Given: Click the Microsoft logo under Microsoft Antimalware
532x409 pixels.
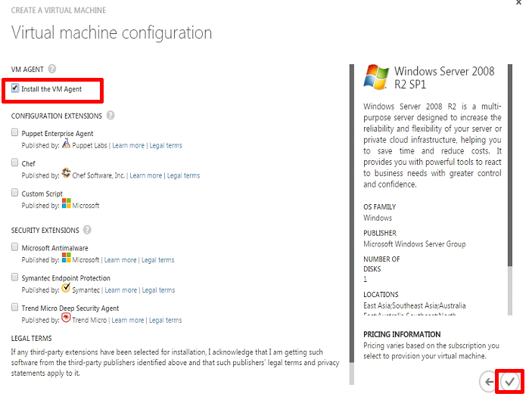Looking at the screenshot, I should pos(66,258).
